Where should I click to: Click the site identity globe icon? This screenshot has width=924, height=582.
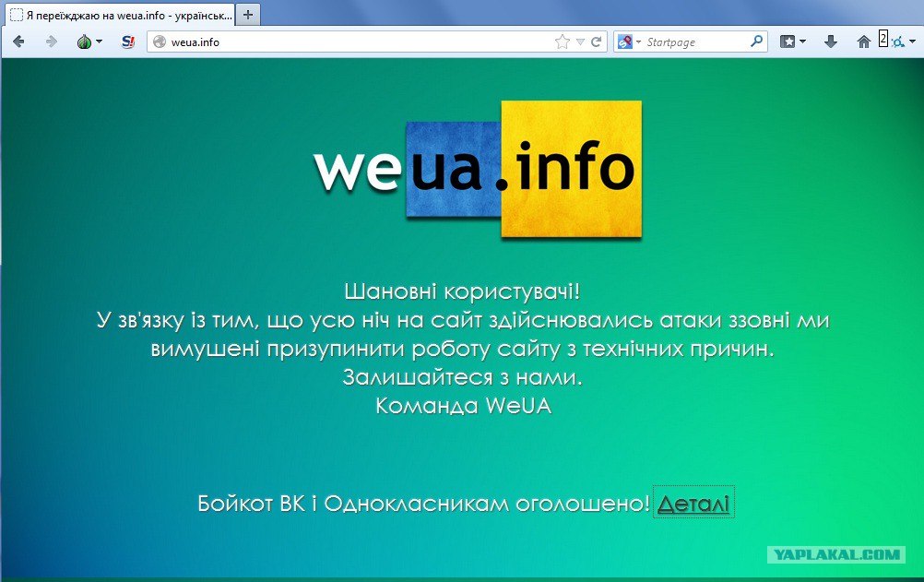click(159, 42)
